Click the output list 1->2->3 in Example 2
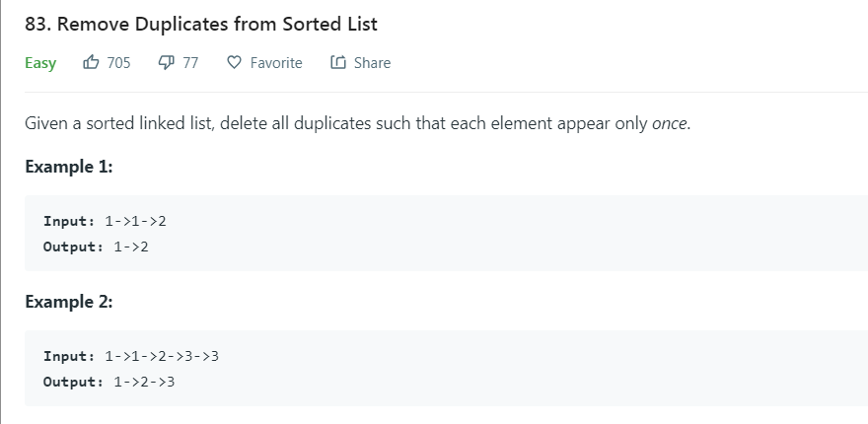 144,381
